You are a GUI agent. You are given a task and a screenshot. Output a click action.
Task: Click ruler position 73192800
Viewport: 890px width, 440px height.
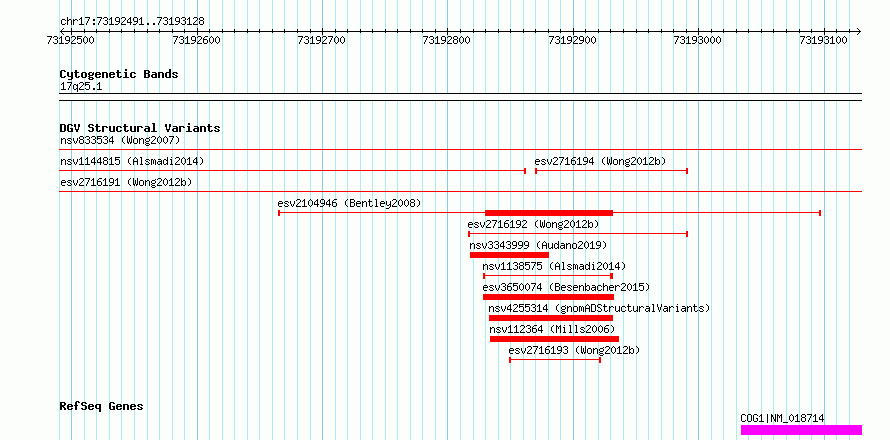pyautogui.click(x=447, y=40)
